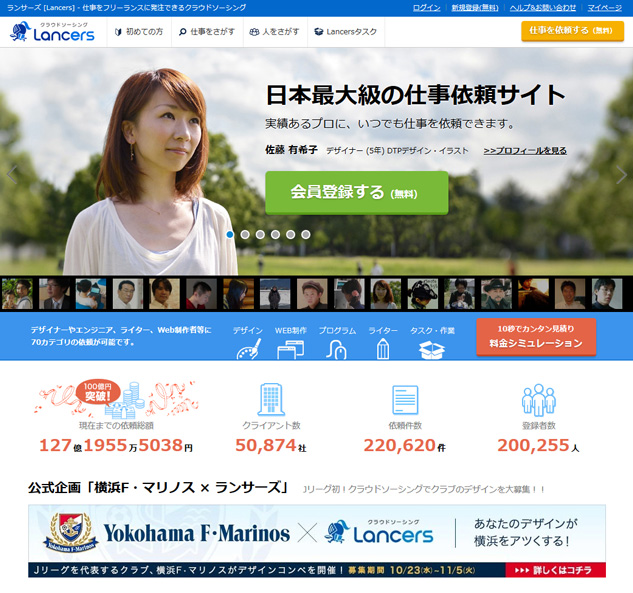633x593 pixels.
Task: Select the タスク・作業 category icon
Action: click(x=432, y=348)
